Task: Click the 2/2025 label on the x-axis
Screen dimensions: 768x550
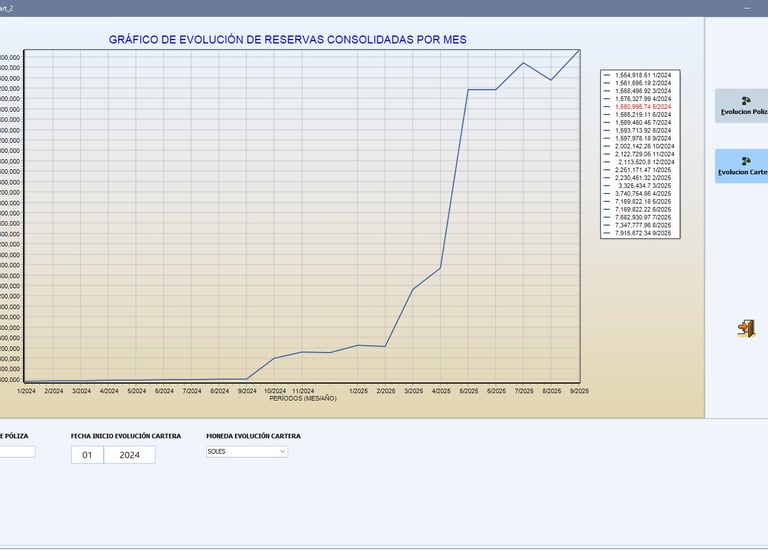Action: pos(386,391)
